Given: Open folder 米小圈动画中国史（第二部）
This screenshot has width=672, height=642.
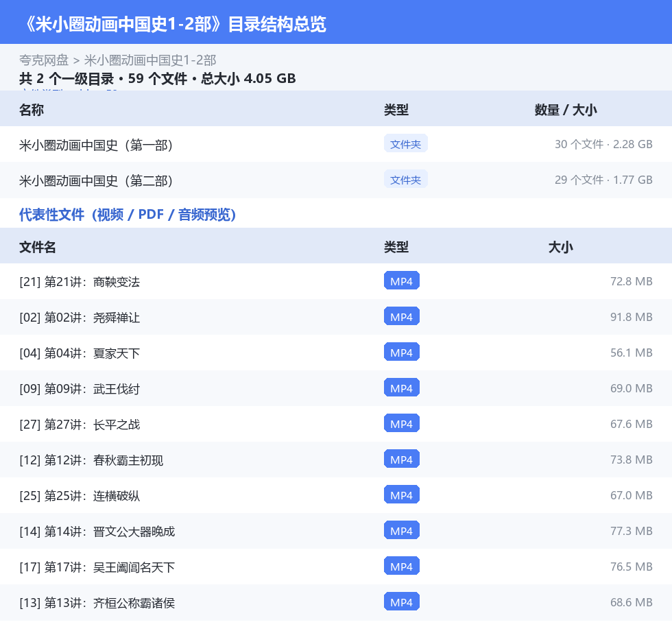Looking at the screenshot, I should coord(96,180).
